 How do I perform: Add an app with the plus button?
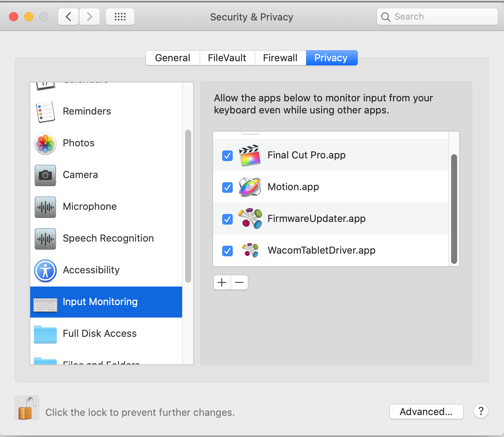pos(222,282)
